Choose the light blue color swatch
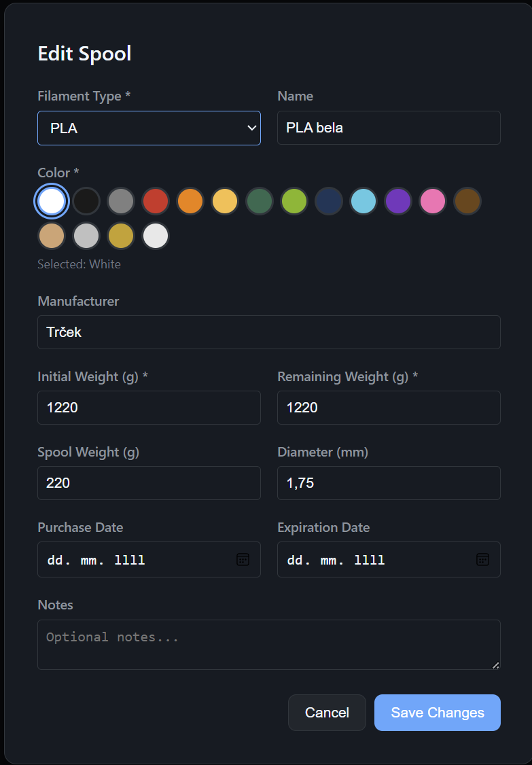The width and height of the screenshot is (532, 765). pyautogui.click(x=363, y=201)
